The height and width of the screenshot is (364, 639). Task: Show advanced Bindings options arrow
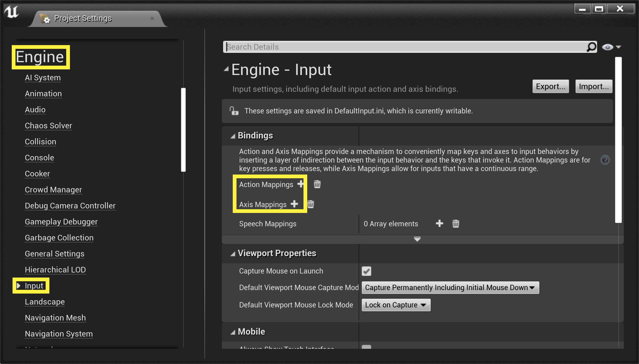[417, 239]
